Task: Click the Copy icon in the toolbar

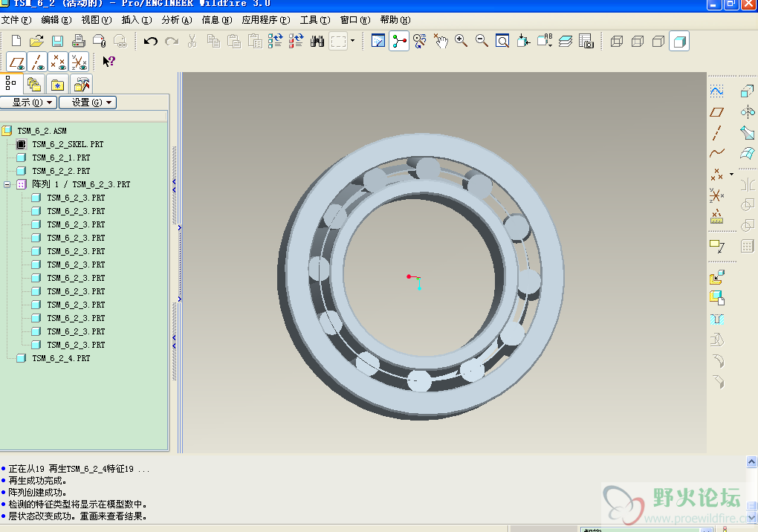Action: point(213,41)
